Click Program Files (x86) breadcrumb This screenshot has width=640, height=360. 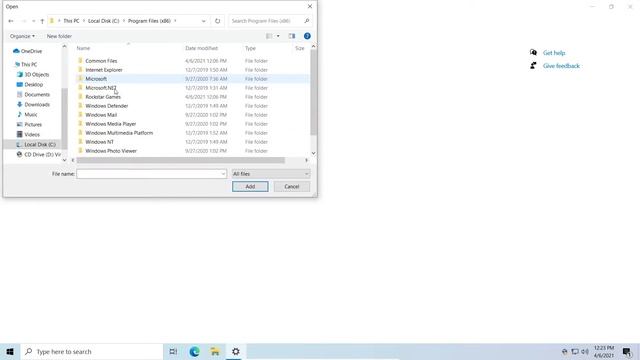[x=149, y=21]
